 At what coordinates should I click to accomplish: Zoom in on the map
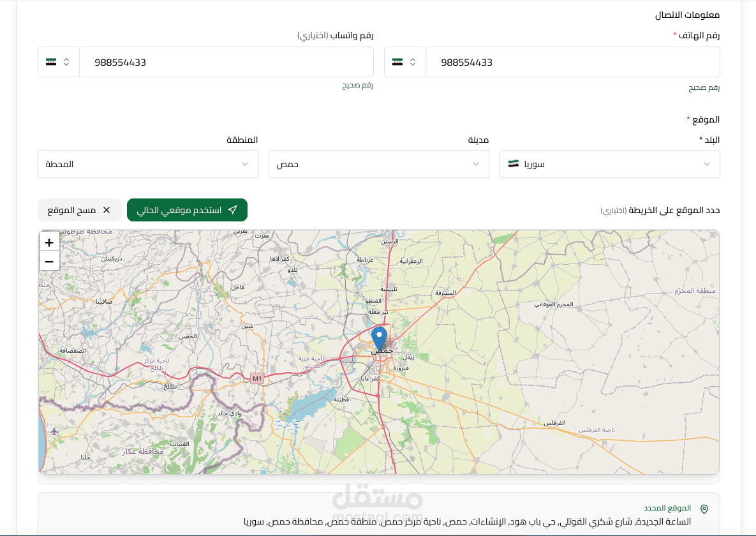coord(49,242)
